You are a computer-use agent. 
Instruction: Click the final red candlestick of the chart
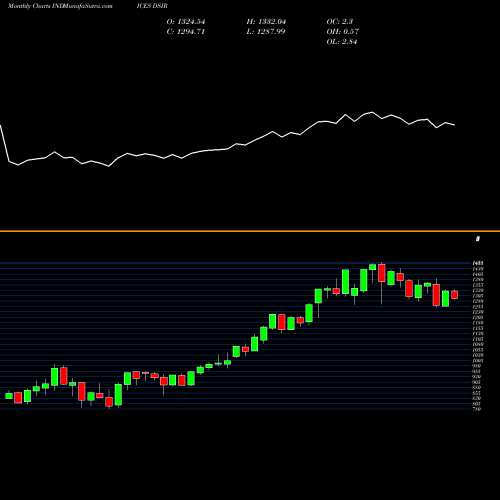[454, 294]
